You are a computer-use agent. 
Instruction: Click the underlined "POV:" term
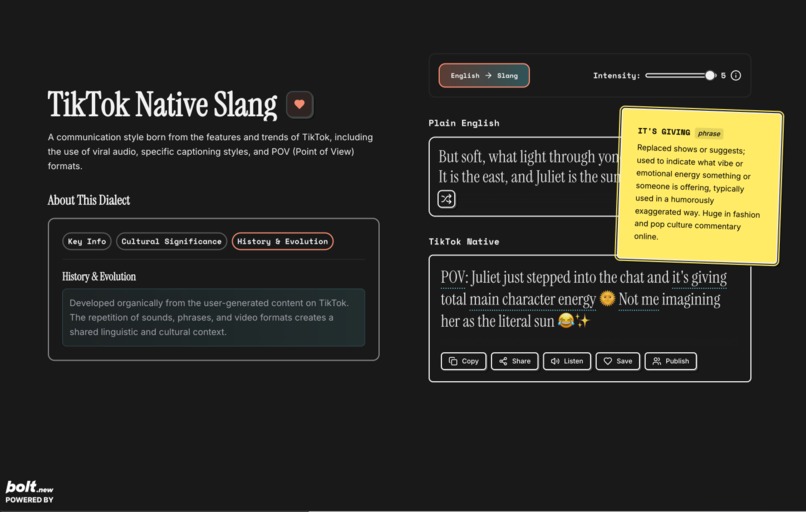[453, 278]
